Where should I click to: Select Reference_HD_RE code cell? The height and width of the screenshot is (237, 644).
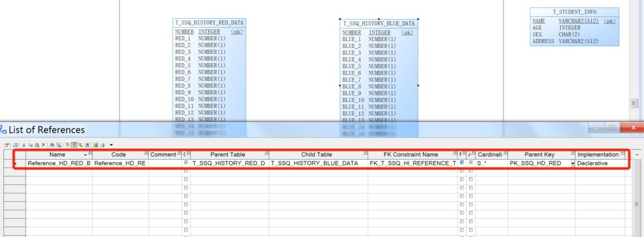click(120, 163)
